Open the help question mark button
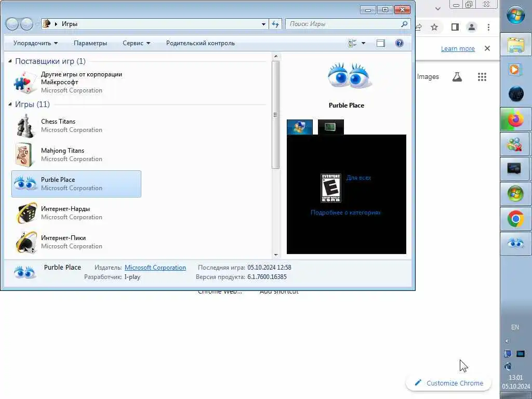 pyautogui.click(x=400, y=43)
